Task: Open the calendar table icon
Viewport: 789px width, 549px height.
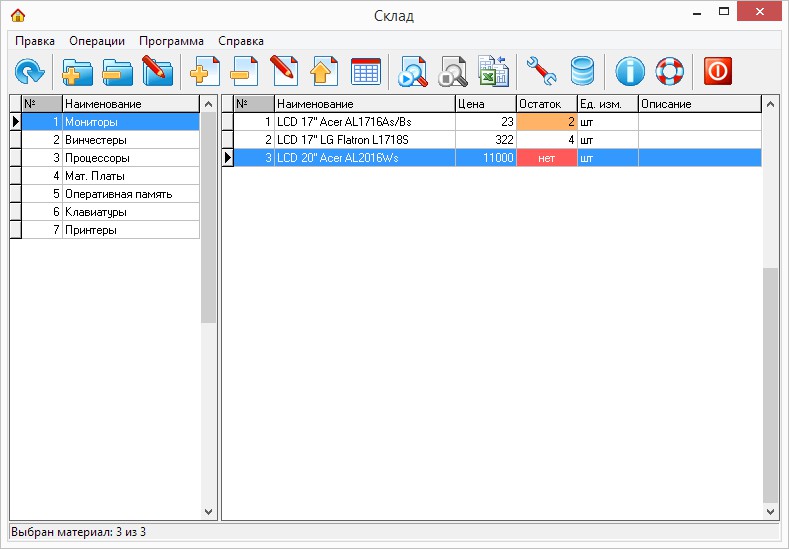Action: tap(366, 71)
